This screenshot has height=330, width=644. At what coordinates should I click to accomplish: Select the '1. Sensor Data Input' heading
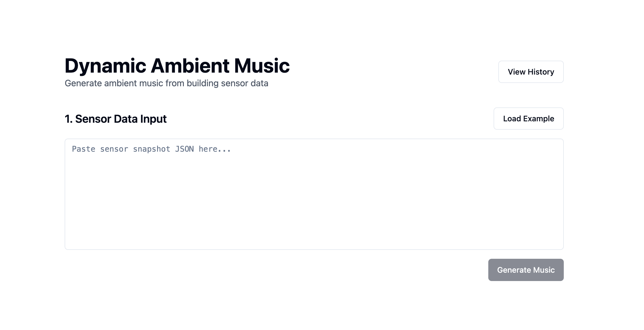(116, 119)
